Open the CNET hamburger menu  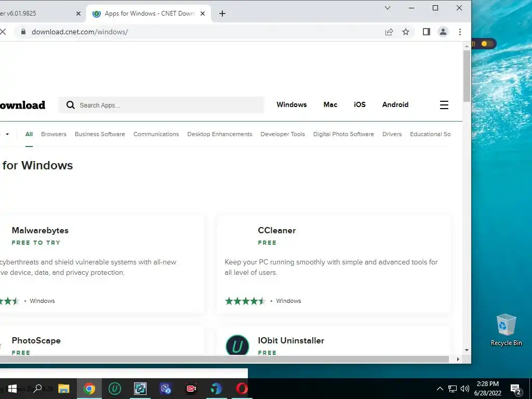click(444, 105)
